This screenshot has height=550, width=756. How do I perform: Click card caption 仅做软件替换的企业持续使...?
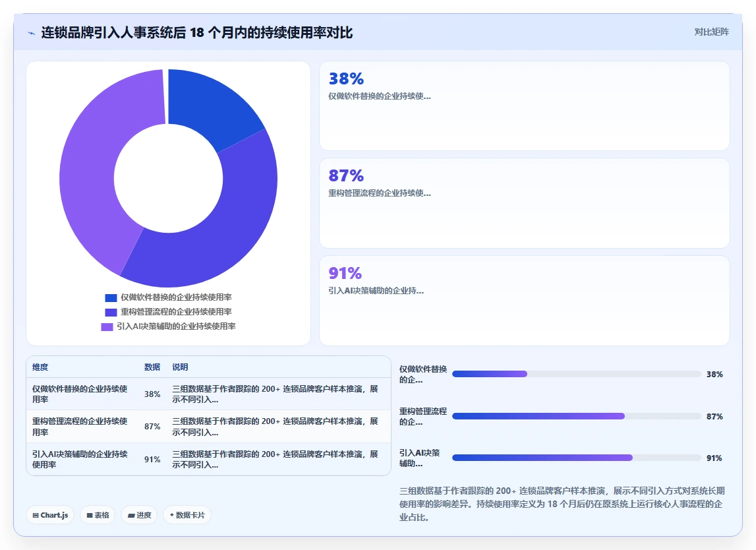tap(380, 96)
